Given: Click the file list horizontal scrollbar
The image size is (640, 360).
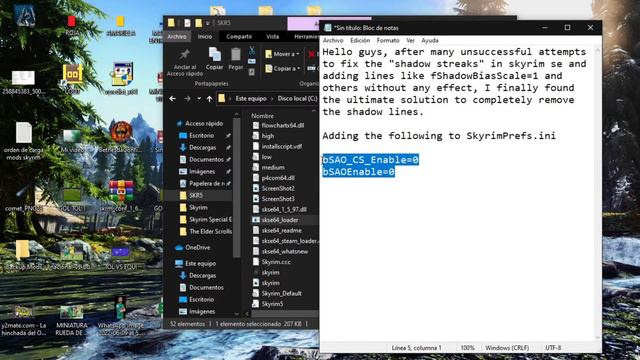Looking at the screenshot, I should 284,314.
